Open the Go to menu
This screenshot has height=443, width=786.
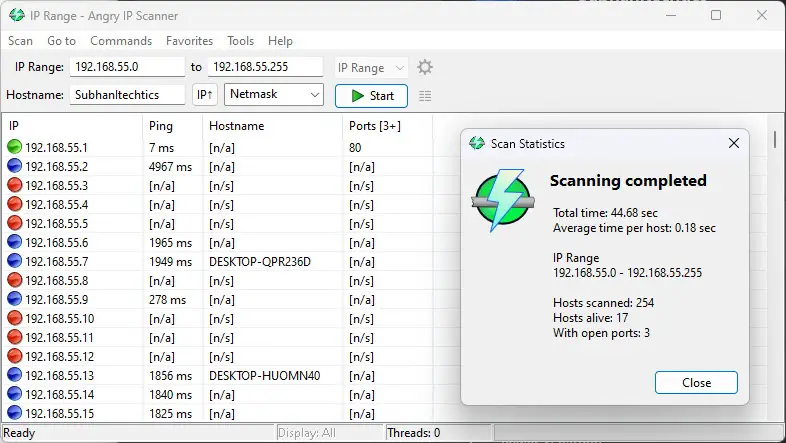pos(62,41)
